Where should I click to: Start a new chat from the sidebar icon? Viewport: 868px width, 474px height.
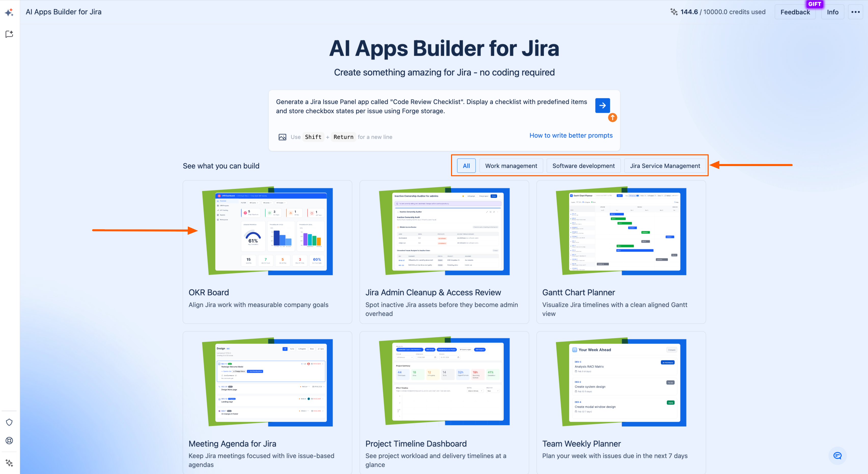click(x=9, y=34)
